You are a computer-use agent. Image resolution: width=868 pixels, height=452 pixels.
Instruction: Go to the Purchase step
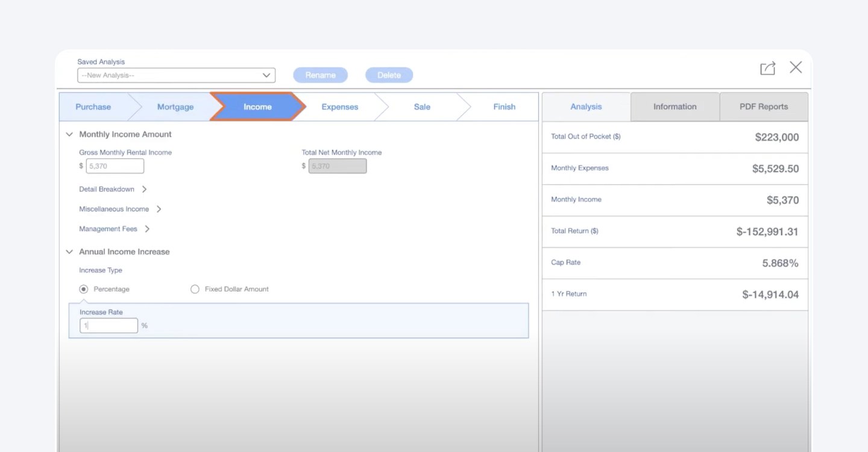[x=93, y=107]
